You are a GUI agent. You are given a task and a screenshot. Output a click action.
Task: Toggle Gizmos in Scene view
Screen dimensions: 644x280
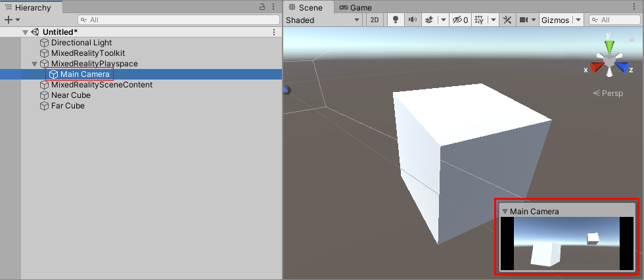tap(555, 20)
